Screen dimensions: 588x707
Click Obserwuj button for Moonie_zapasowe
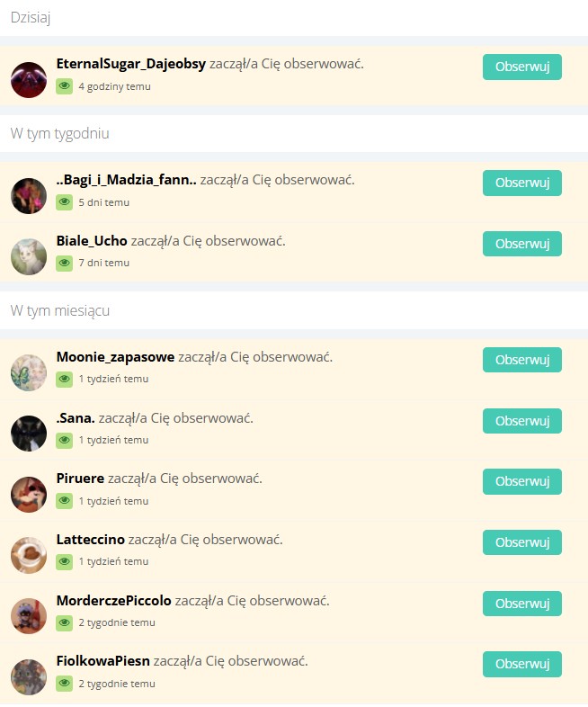[522, 360]
